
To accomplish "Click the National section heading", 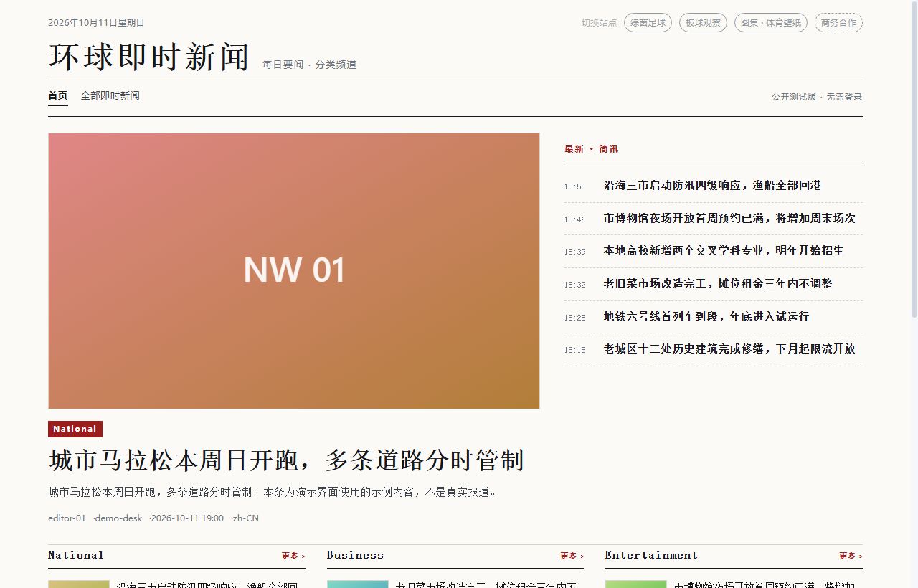I will click(76, 555).
